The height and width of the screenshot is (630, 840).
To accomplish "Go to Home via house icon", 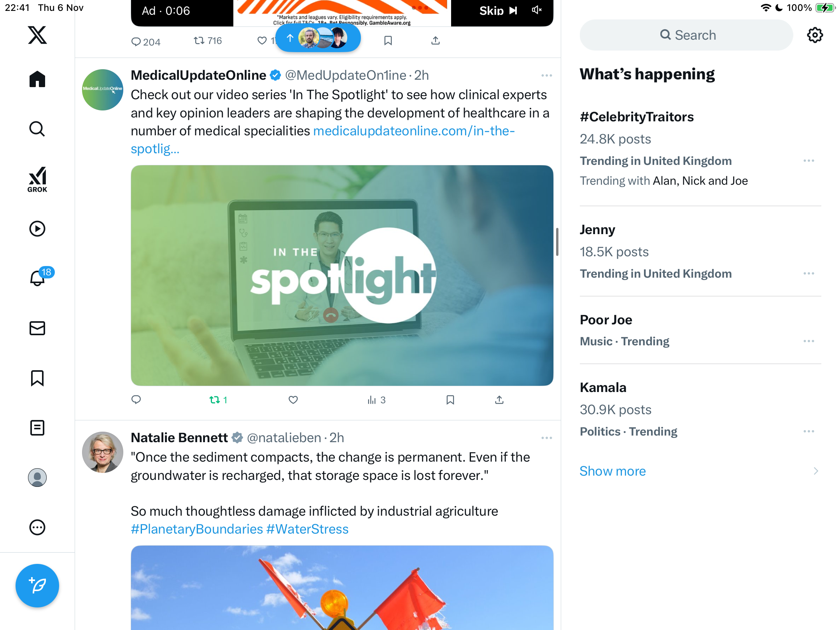I will click(37, 79).
